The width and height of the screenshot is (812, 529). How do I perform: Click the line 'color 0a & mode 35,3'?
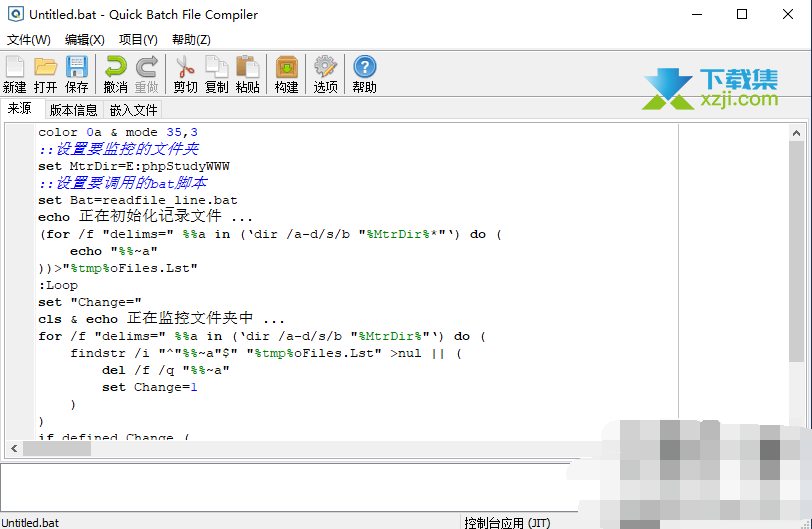[x=118, y=133]
